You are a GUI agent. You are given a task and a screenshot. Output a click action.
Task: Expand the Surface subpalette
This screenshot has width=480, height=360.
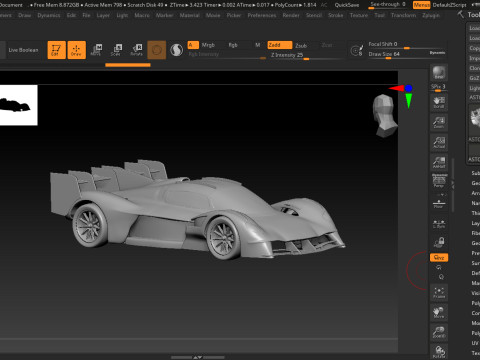point(475,263)
